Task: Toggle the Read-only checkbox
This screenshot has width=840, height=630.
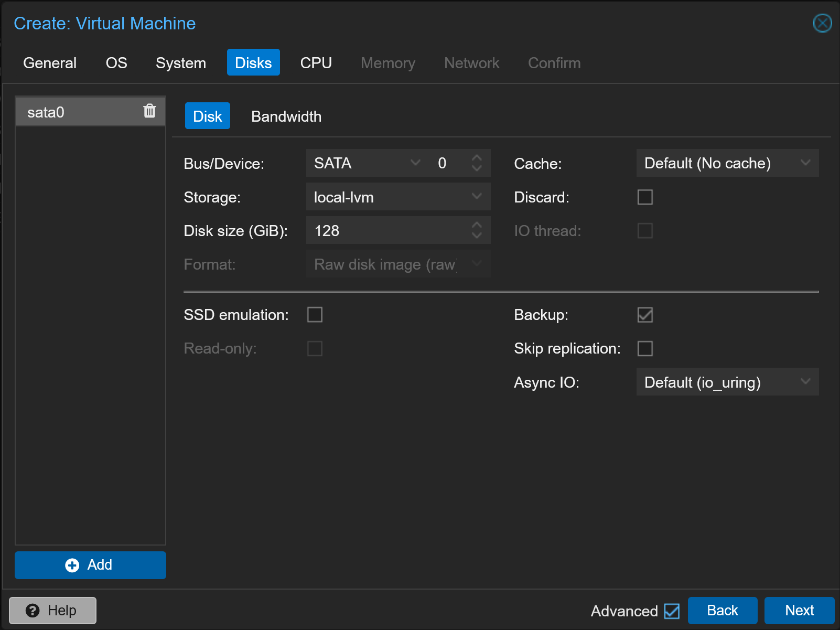Action: click(315, 348)
